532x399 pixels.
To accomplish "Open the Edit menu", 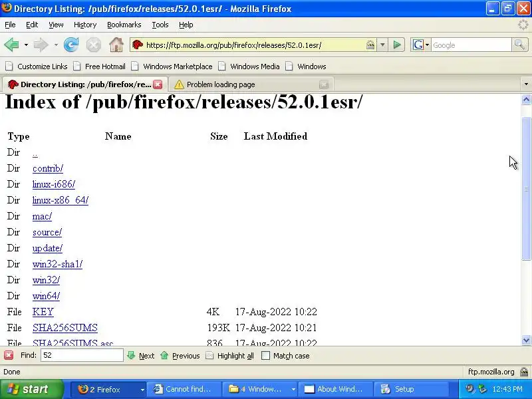I will click(32, 25).
